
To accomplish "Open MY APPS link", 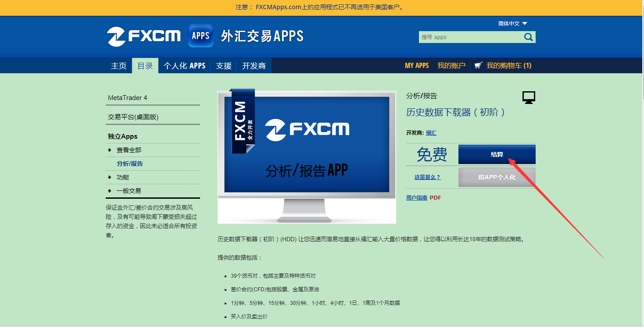I will (417, 65).
